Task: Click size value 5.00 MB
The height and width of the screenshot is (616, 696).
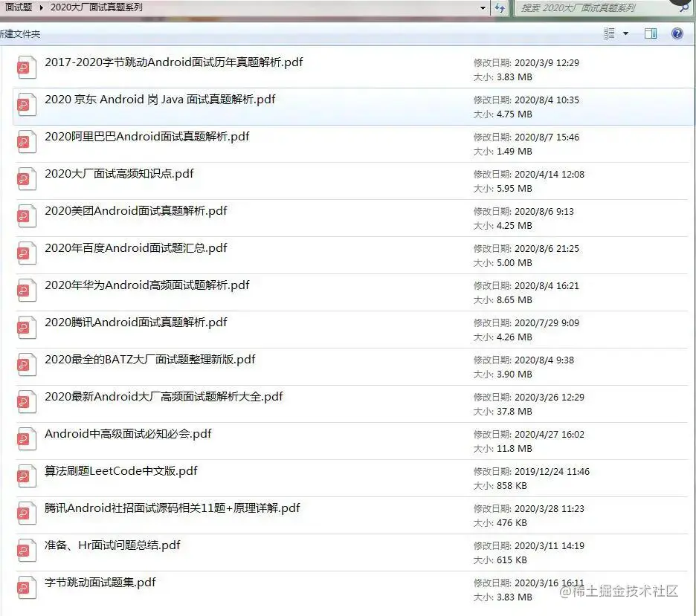Action: [x=515, y=263]
